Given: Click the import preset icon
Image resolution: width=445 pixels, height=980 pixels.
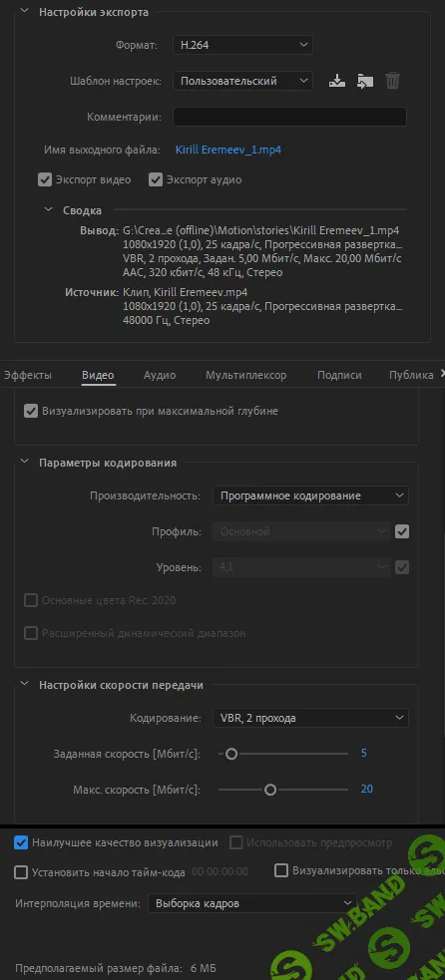Looking at the screenshot, I should (x=365, y=81).
